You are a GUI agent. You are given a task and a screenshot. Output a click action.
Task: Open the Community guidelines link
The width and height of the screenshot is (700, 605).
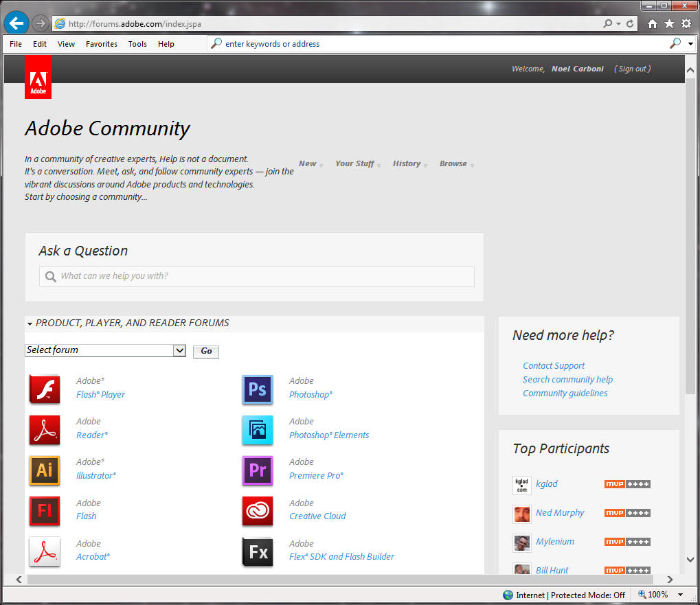coord(565,393)
